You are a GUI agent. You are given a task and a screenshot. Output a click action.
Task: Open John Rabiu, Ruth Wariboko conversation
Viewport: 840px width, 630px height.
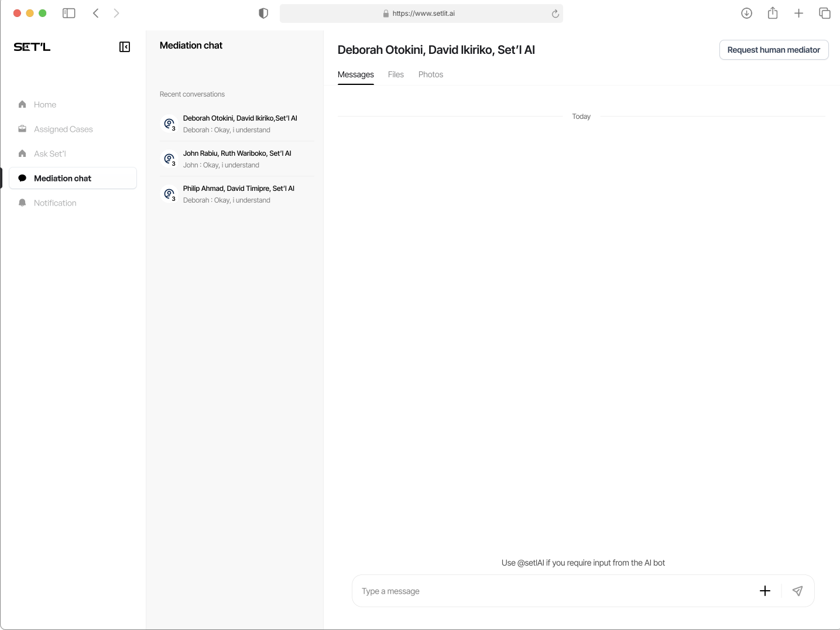(x=236, y=159)
